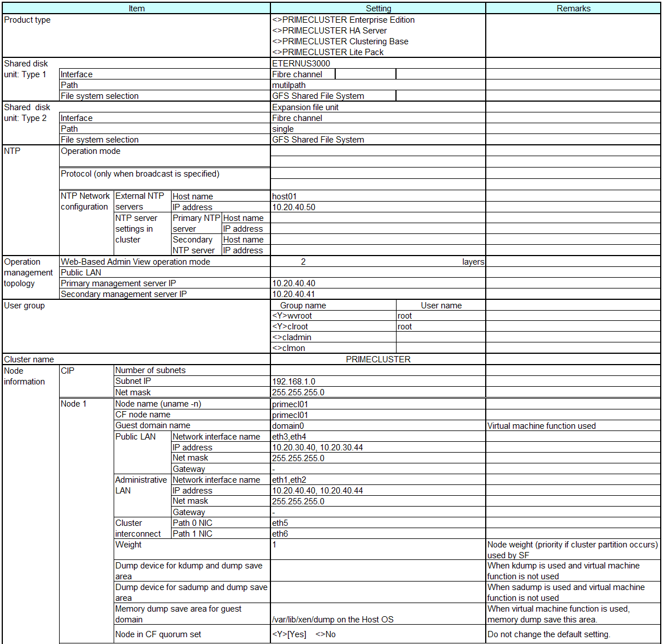This screenshot has width=663, height=644.
Task: Click the 'Product type' row label
Action: [x=27, y=20]
